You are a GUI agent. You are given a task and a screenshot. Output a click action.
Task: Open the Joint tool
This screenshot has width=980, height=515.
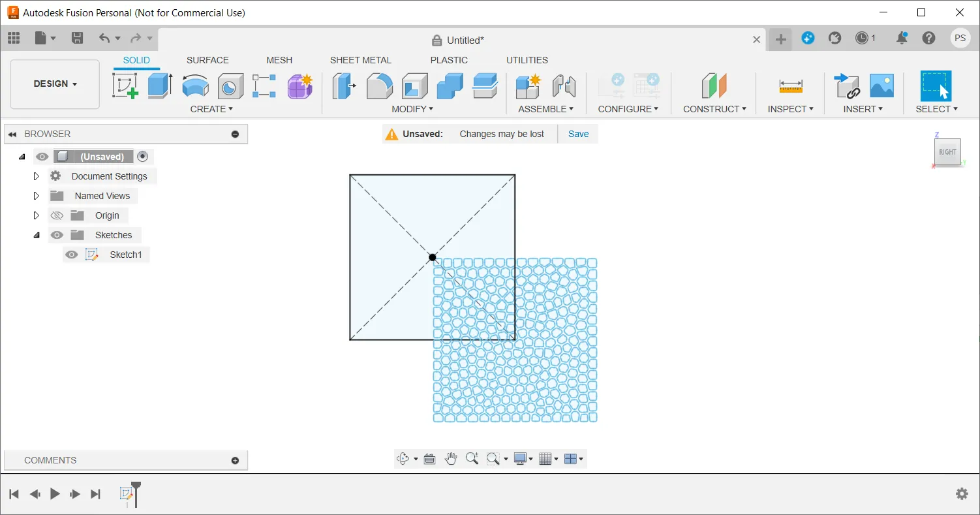click(x=563, y=86)
